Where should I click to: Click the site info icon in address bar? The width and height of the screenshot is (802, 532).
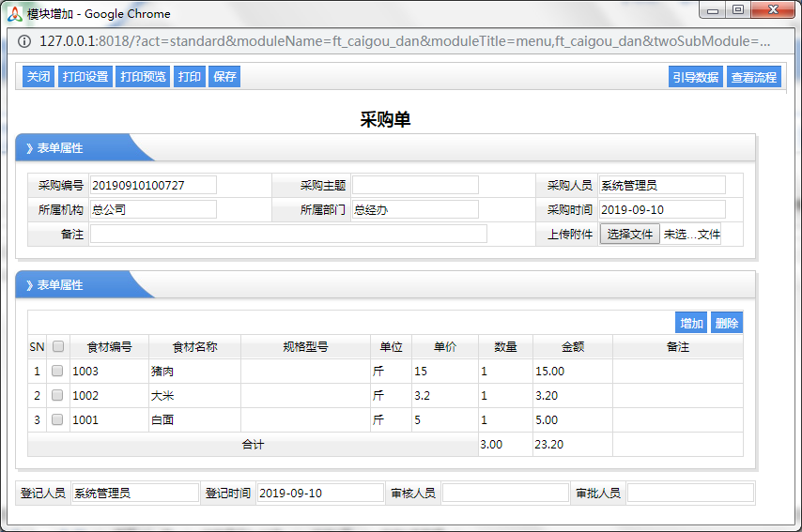(x=24, y=41)
